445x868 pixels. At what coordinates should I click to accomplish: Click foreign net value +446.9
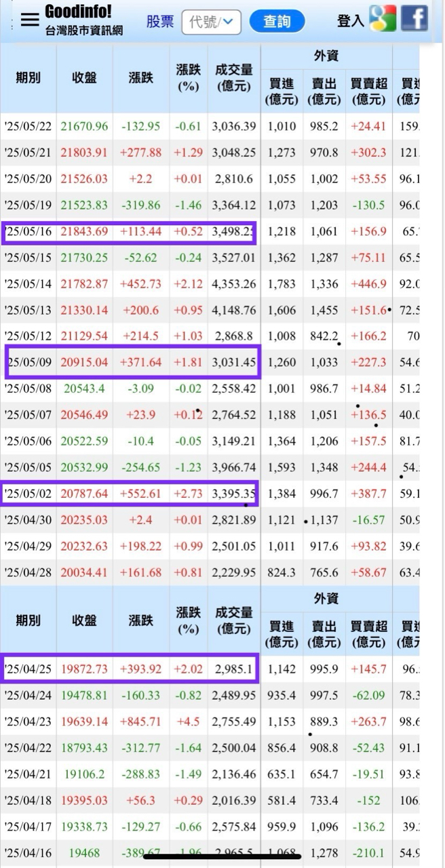(x=368, y=284)
